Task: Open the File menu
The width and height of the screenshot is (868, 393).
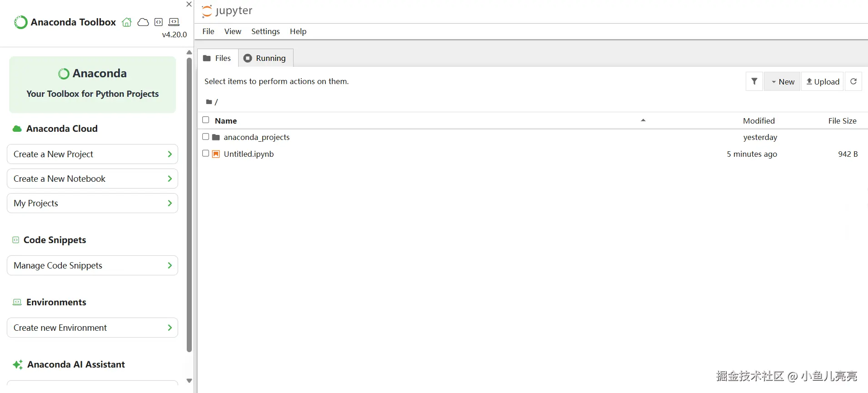Action: 208,31
